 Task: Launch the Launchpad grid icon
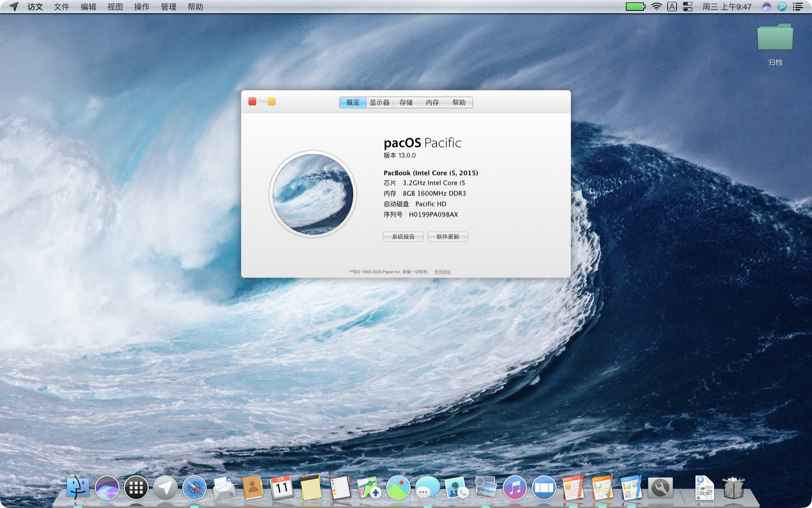[136, 488]
